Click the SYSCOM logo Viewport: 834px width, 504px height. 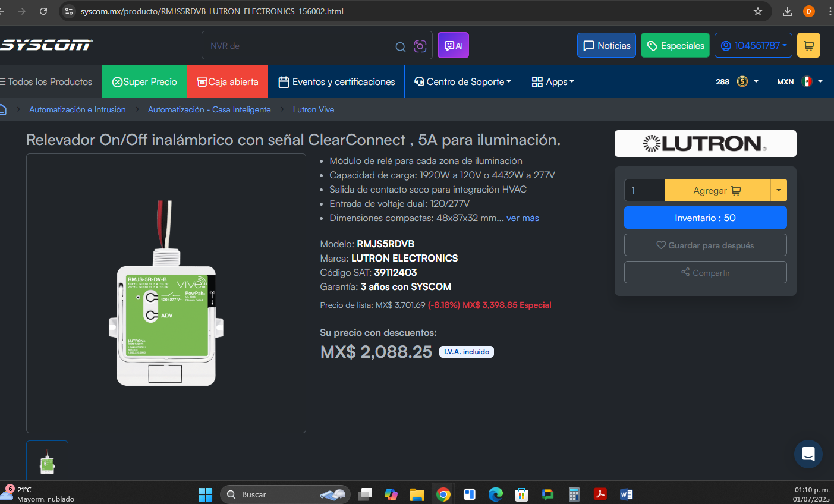[46, 45]
